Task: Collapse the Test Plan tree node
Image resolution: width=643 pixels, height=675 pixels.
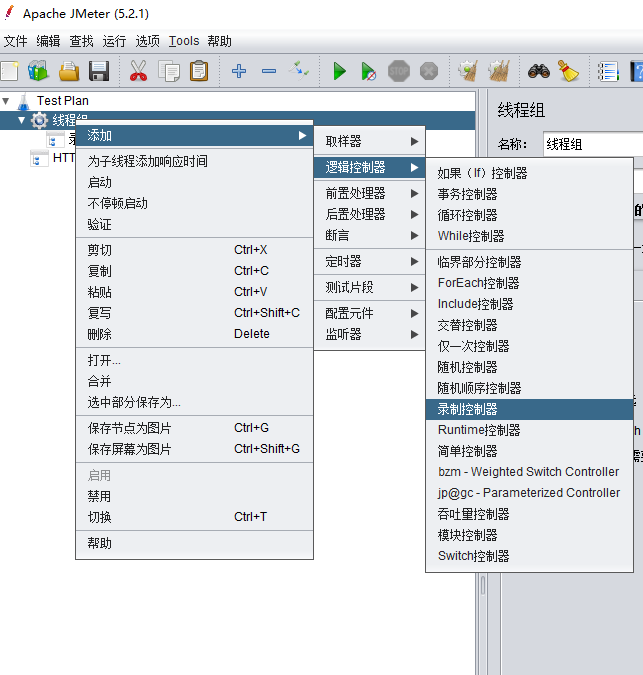Action: coord(6,102)
